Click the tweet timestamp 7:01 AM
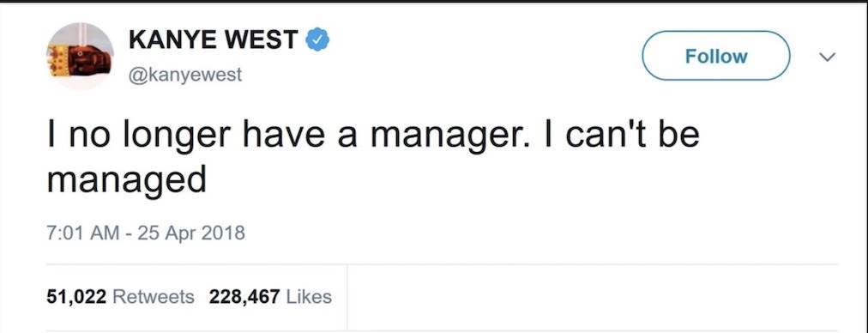The height and width of the screenshot is (333, 868). coord(82,233)
